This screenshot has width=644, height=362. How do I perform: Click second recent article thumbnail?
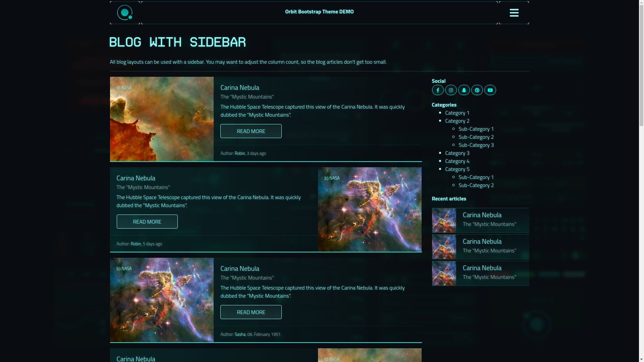(x=444, y=247)
